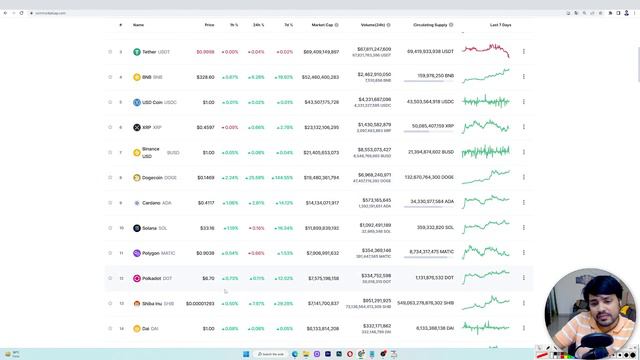Click the Dai coin logo

137,329
